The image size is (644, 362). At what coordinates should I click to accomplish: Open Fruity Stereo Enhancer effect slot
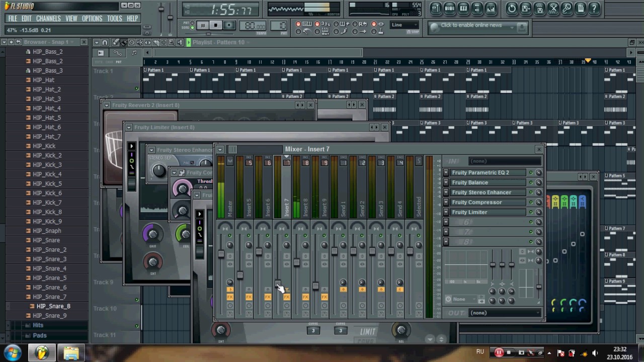[x=487, y=192]
